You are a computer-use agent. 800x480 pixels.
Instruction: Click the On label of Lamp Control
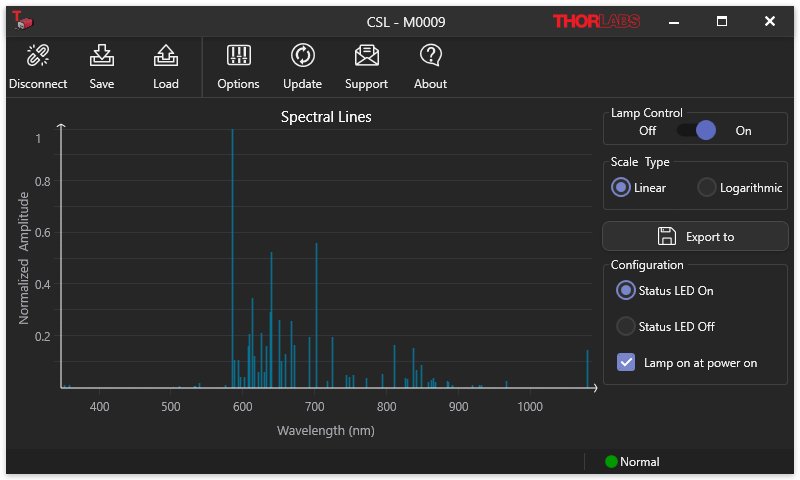pyautogui.click(x=743, y=131)
